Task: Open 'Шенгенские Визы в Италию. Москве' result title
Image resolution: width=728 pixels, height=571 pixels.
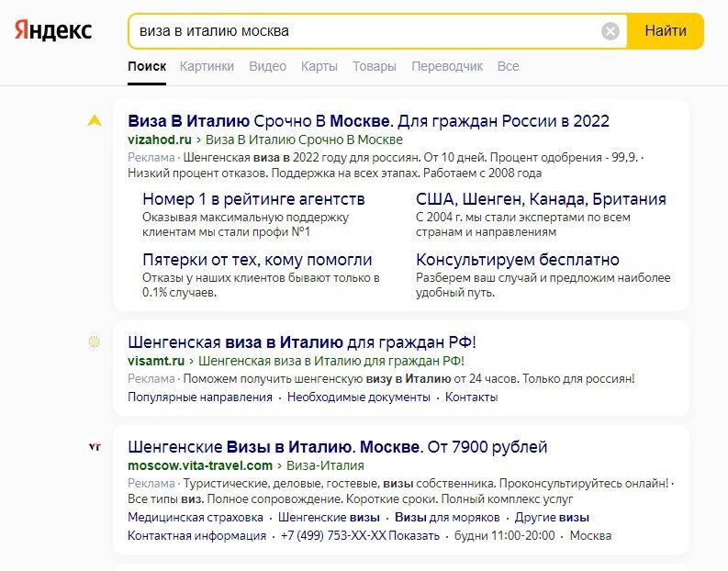Action: coord(338,447)
